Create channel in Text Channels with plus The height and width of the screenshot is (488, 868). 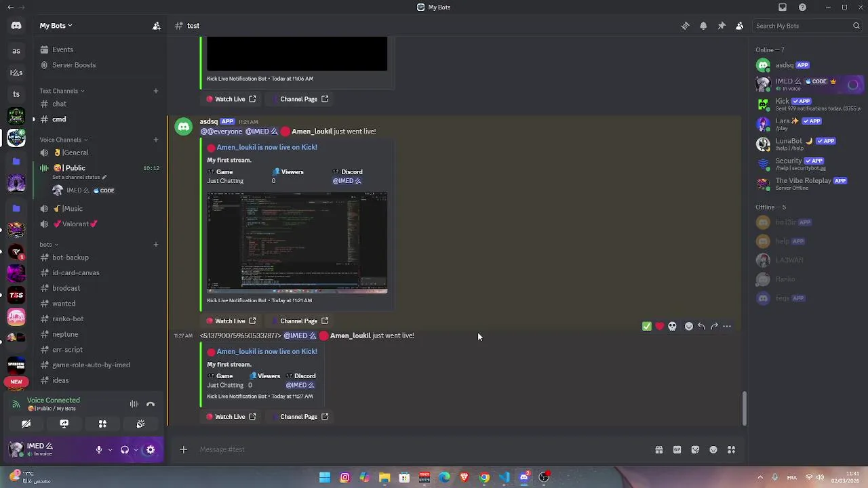pyautogui.click(x=155, y=91)
